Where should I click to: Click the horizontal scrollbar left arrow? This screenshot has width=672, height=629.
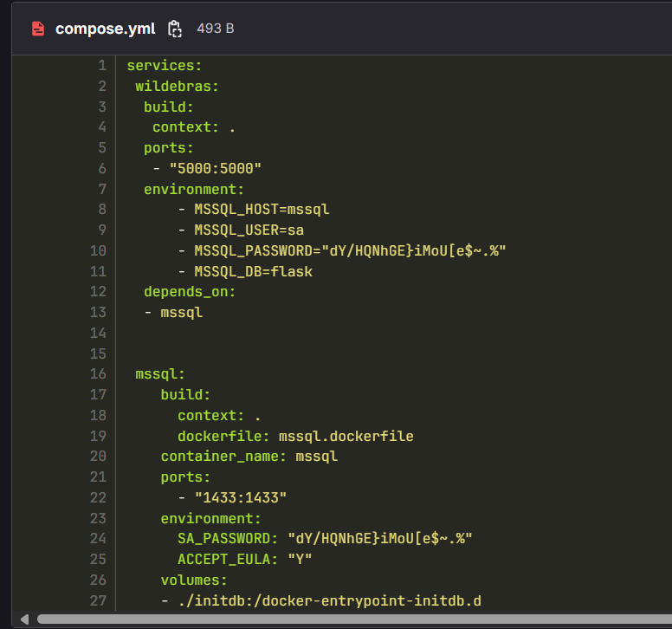[x=23, y=619]
